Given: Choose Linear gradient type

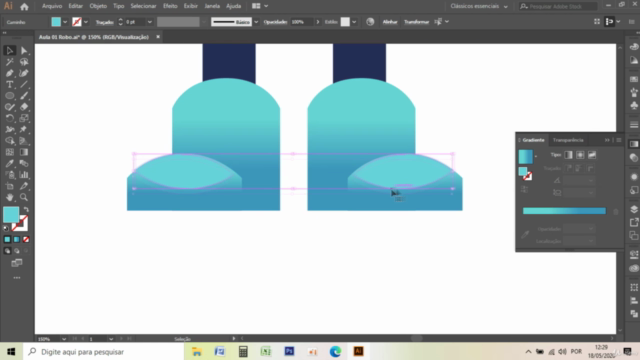Looking at the screenshot, I should click(568, 155).
